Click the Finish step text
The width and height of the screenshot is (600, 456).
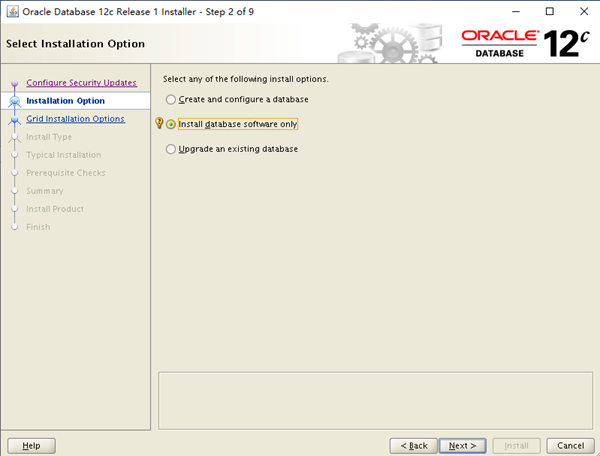(x=38, y=227)
